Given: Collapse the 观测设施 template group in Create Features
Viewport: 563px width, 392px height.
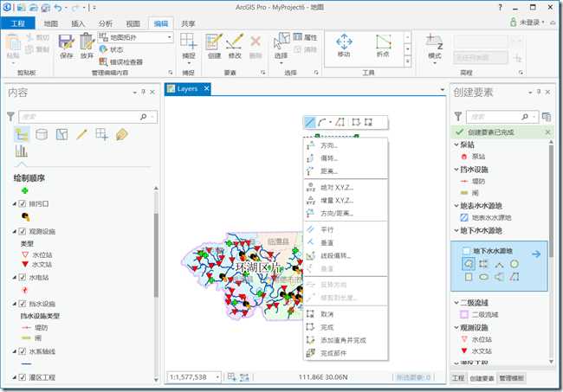Looking at the screenshot, I should [x=456, y=327].
